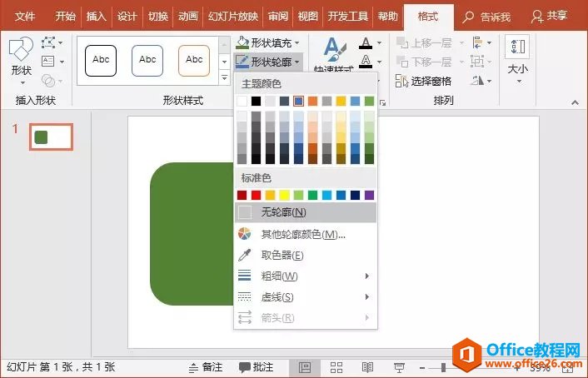The image size is (588, 378).
Task: Switch to the 设计 tab
Action: point(127,17)
